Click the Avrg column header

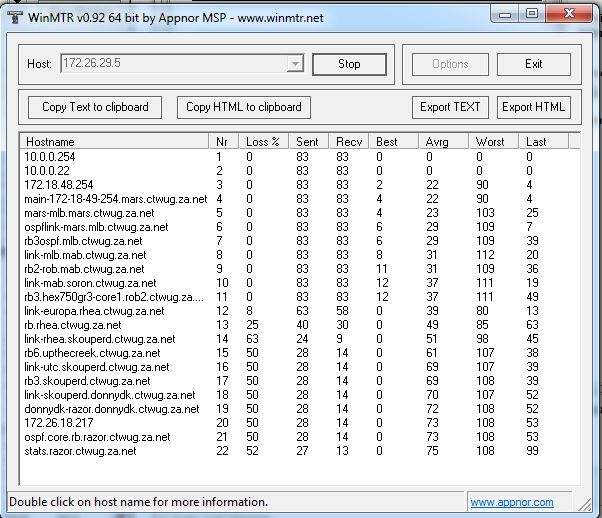pos(444,141)
